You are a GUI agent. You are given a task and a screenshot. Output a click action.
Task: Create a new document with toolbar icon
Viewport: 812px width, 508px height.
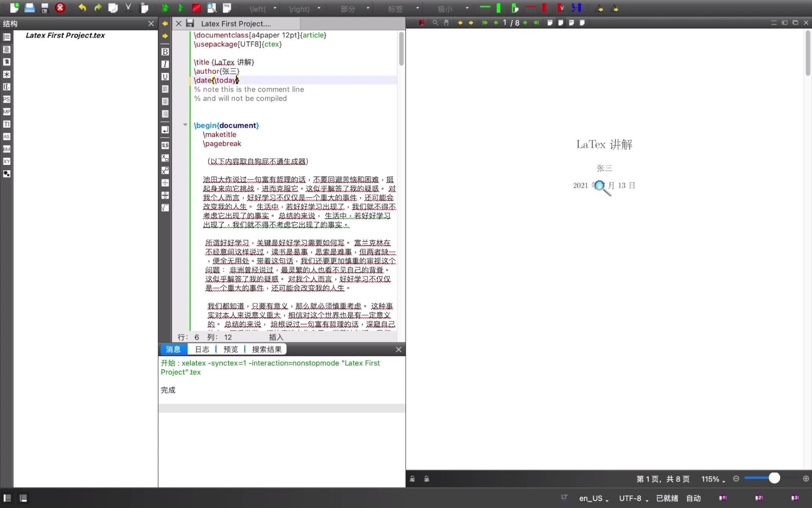tap(14, 8)
